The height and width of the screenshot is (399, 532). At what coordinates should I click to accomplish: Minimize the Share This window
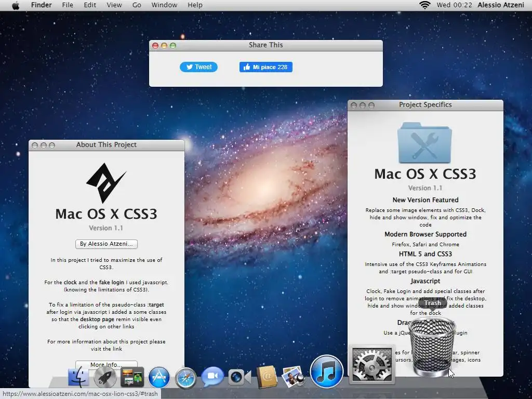click(x=164, y=46)
